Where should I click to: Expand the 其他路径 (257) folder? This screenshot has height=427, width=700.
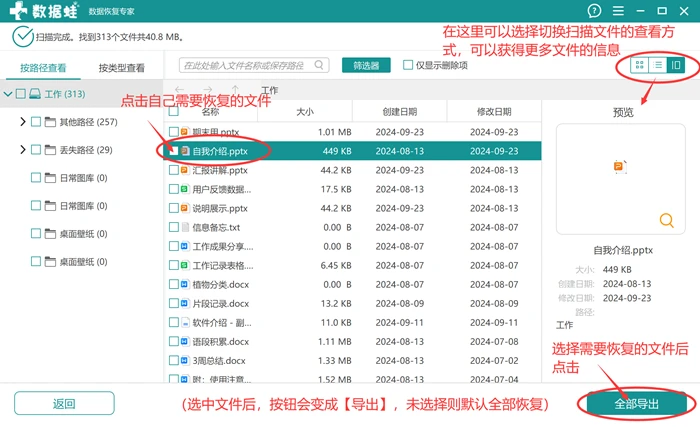click(23, 121)
